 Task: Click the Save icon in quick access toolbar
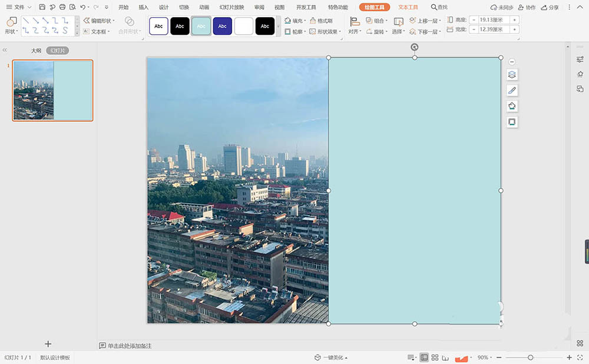(x=42, y=7)
